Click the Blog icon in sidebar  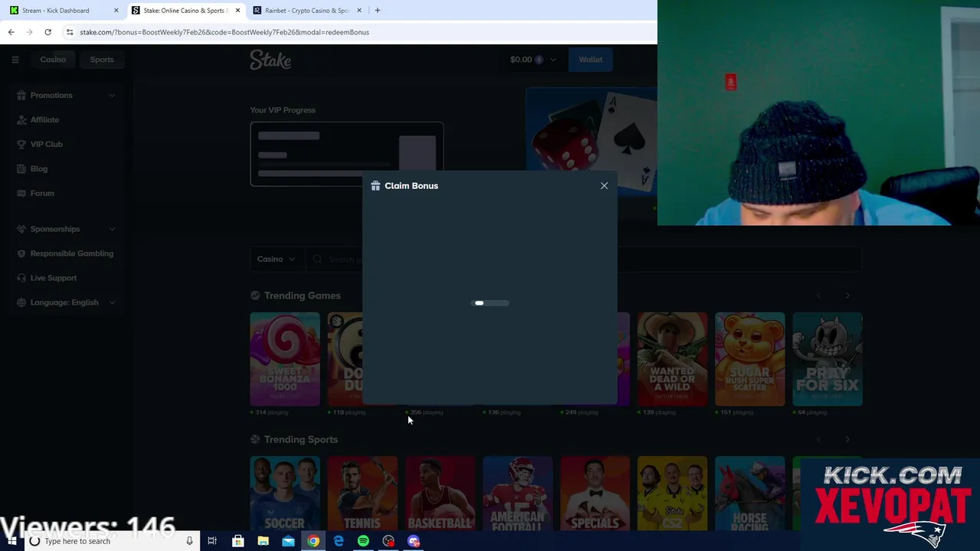[22, 168]
